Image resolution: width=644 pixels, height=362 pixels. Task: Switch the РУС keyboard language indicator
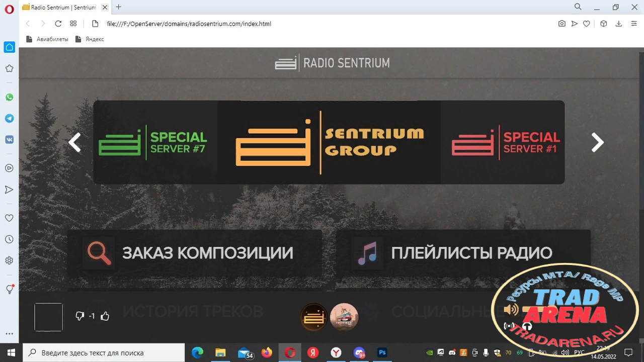pos(579,353)
